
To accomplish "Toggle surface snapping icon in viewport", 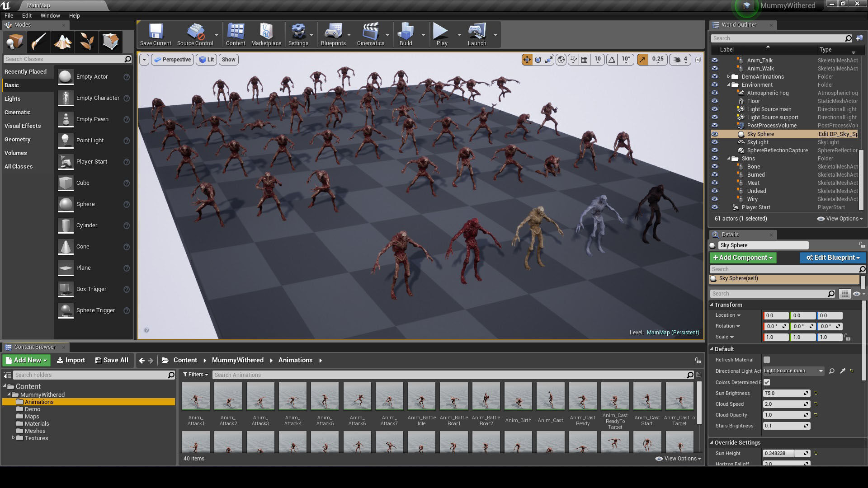I will tap(573, 60).
